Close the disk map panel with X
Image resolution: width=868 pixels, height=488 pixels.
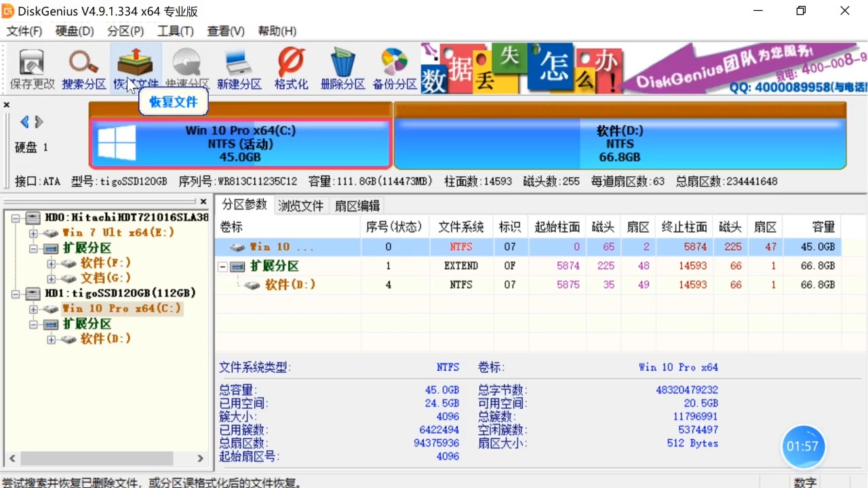(x=7, y=105)
